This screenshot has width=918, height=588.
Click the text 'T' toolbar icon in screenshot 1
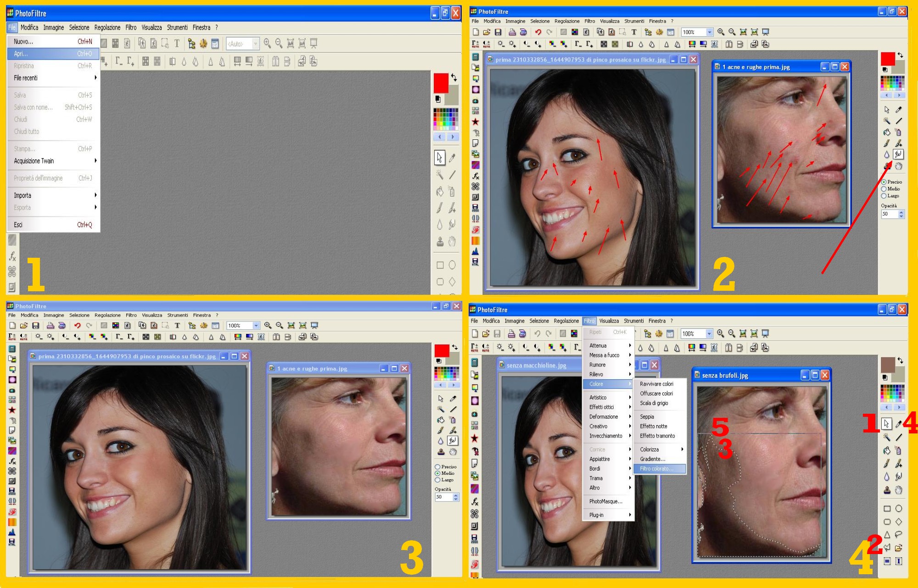pyautogui.click(x=177, y=44)
